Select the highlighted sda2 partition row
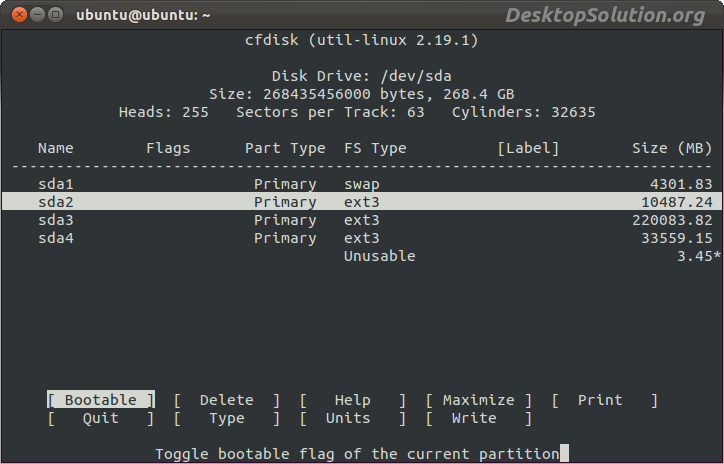 361,202
